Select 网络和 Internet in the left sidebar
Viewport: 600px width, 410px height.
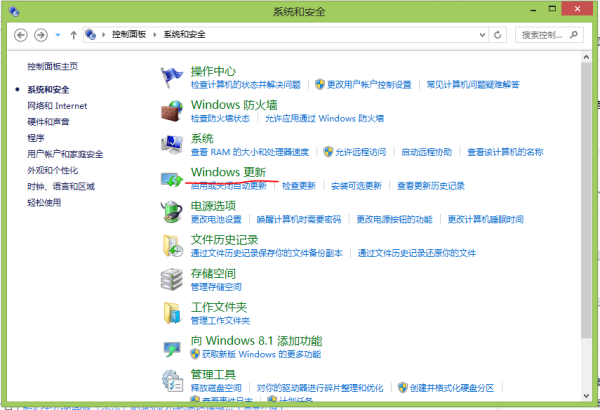pos(57,105)
